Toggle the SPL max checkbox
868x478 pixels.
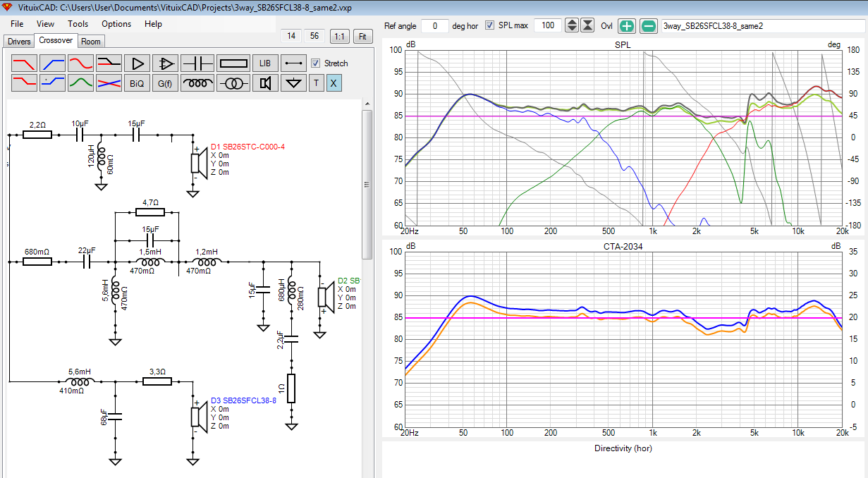click(490, 25)
